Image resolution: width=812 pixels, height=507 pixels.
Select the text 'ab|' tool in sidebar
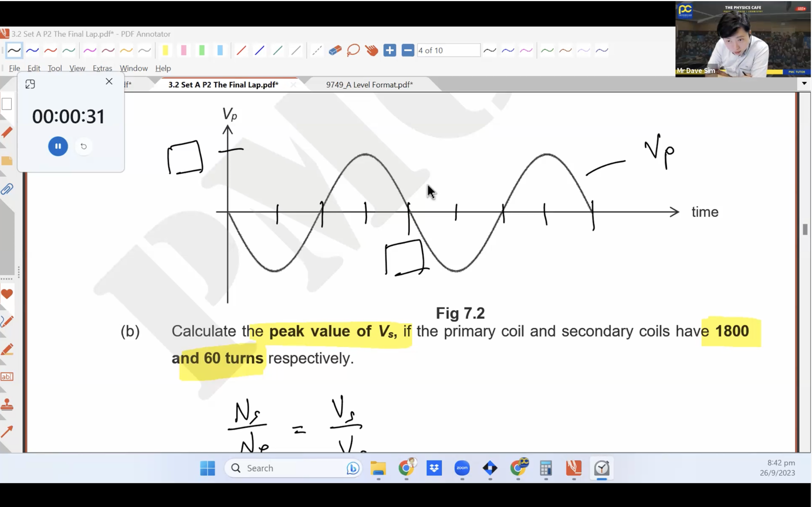[x=7, y=377]
